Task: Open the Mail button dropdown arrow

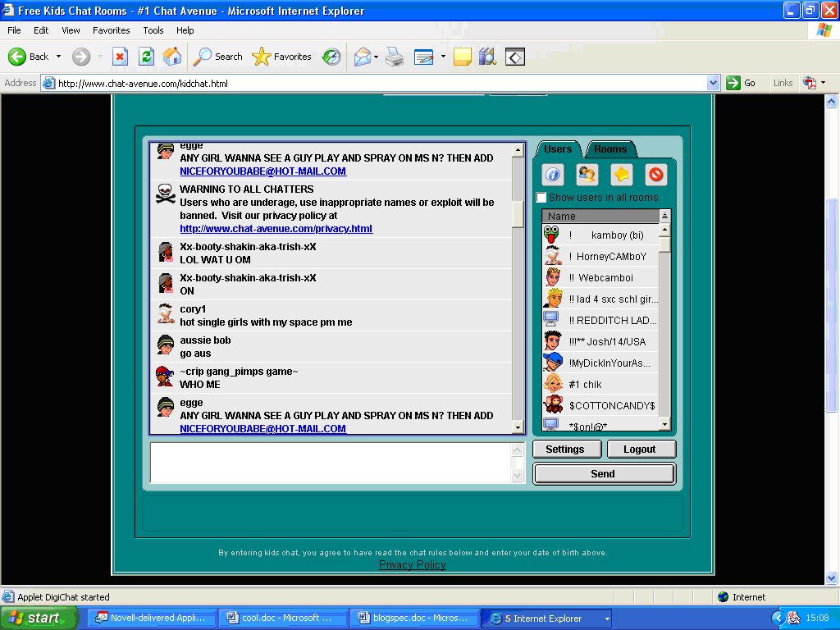Action: (376, 57)
